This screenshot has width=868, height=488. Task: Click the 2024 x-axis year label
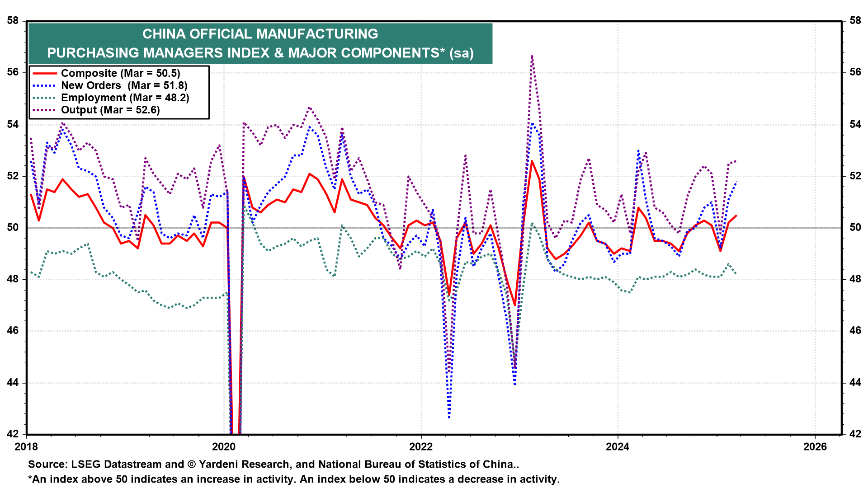point(618,447)
